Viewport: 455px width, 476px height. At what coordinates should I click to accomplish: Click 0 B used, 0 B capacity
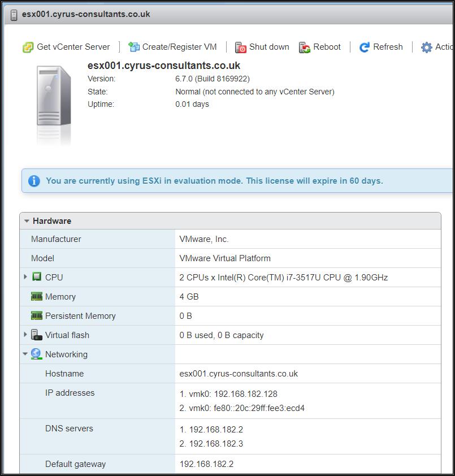222,335
